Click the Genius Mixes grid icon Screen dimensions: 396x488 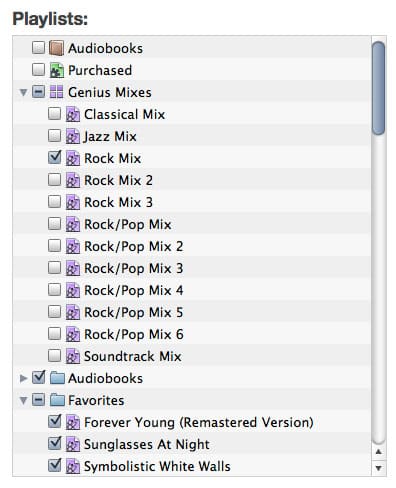(56, 92)
